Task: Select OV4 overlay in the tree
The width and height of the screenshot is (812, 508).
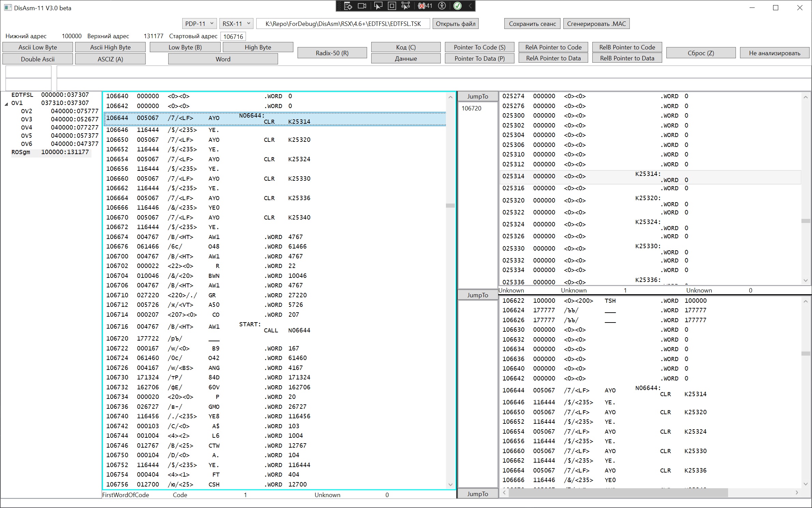Action: [26, 128]
